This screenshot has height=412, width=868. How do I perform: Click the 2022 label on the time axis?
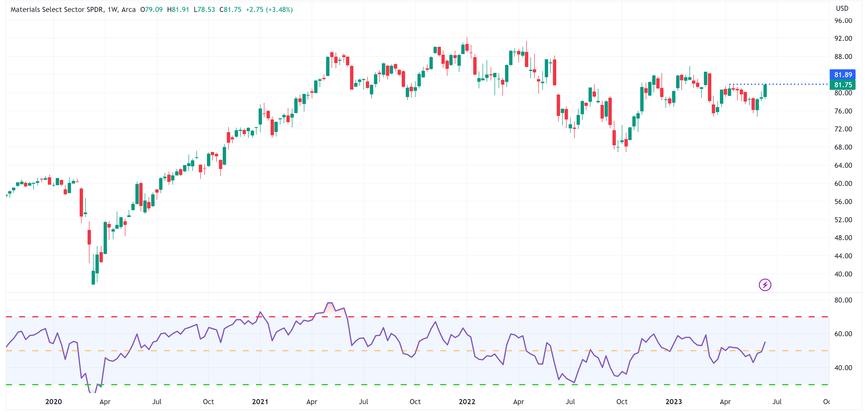pyautogui.click(x=467, y=401)
